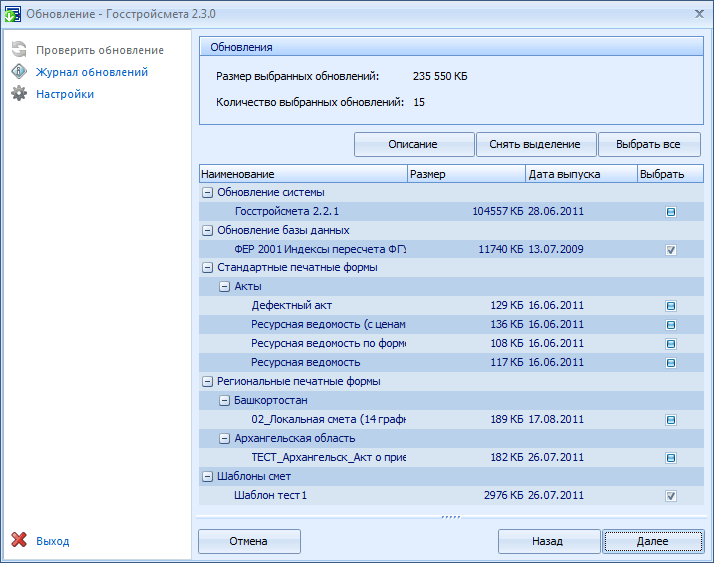This screenshot has width=714, height=563.
Task: Click the Выбрать все button
Action: [x=649, y=144]
